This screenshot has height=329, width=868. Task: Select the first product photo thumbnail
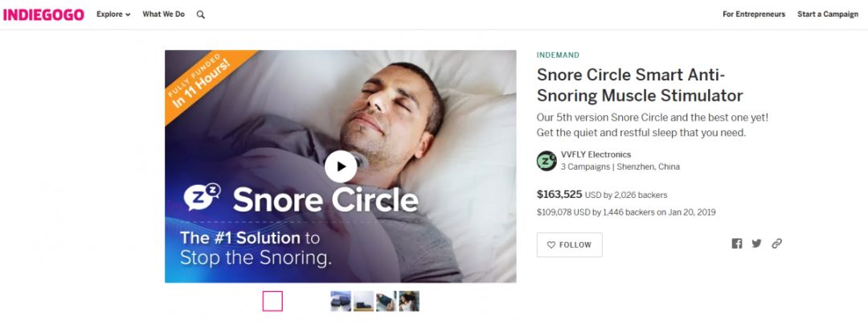pyautogui.click(x=341, y=301)
